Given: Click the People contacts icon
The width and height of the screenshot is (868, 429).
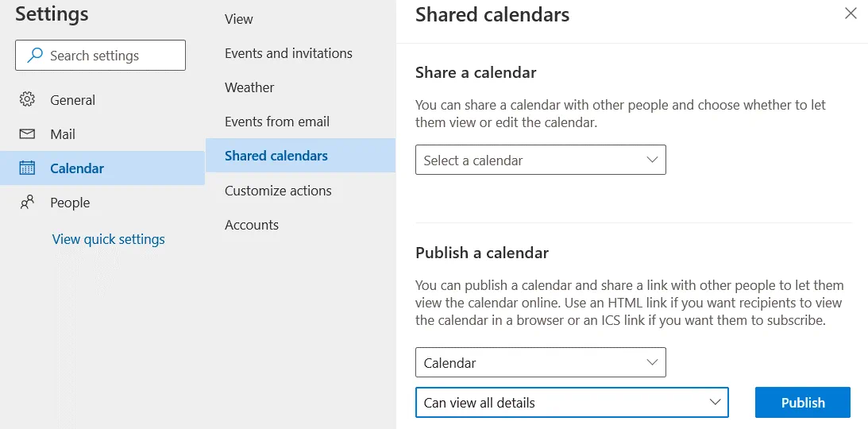Looking at the screenshot, I should coord(27,203).
